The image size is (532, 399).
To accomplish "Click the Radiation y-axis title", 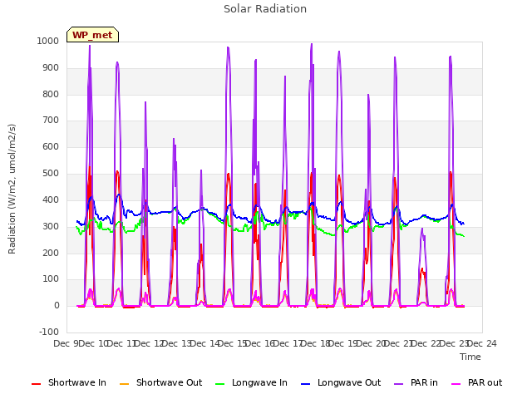I will [x=12, y=189].
